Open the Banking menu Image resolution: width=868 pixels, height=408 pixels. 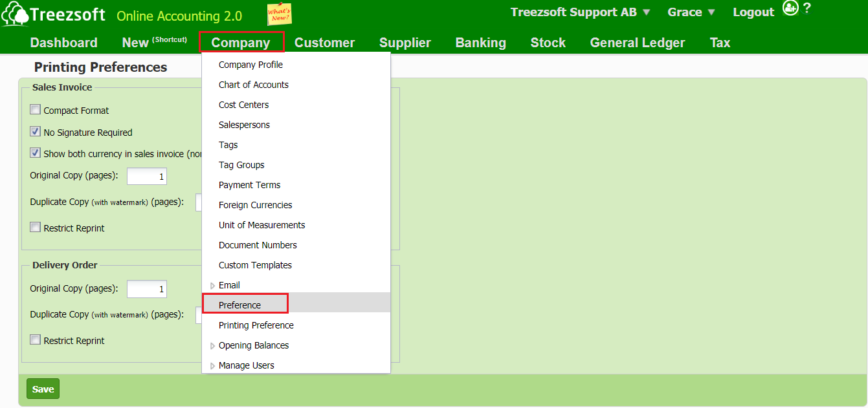click(481, 43)
